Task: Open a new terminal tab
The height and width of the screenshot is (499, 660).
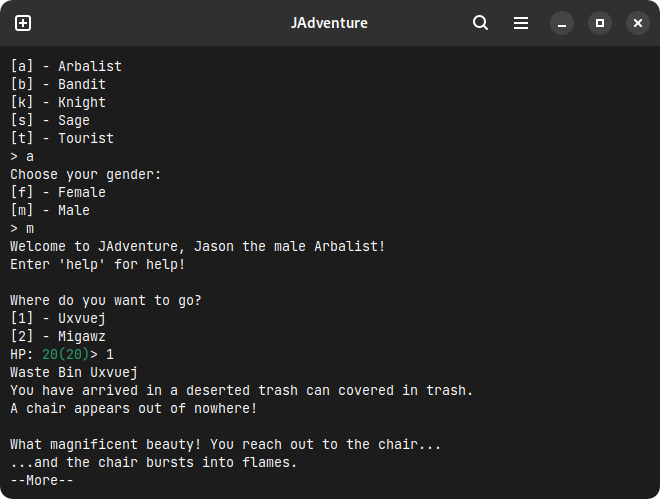Action: click(23, 23)
